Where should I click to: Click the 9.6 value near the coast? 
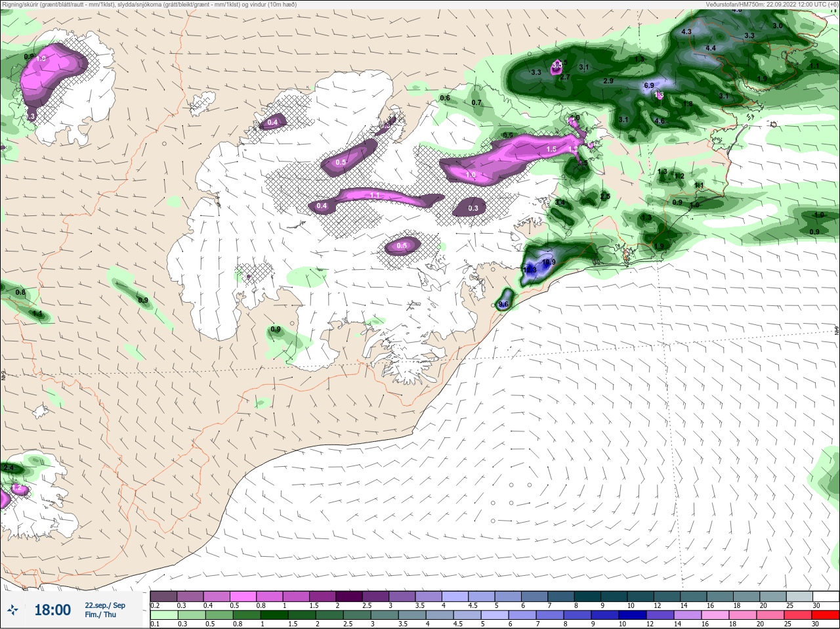click(503, 304)
